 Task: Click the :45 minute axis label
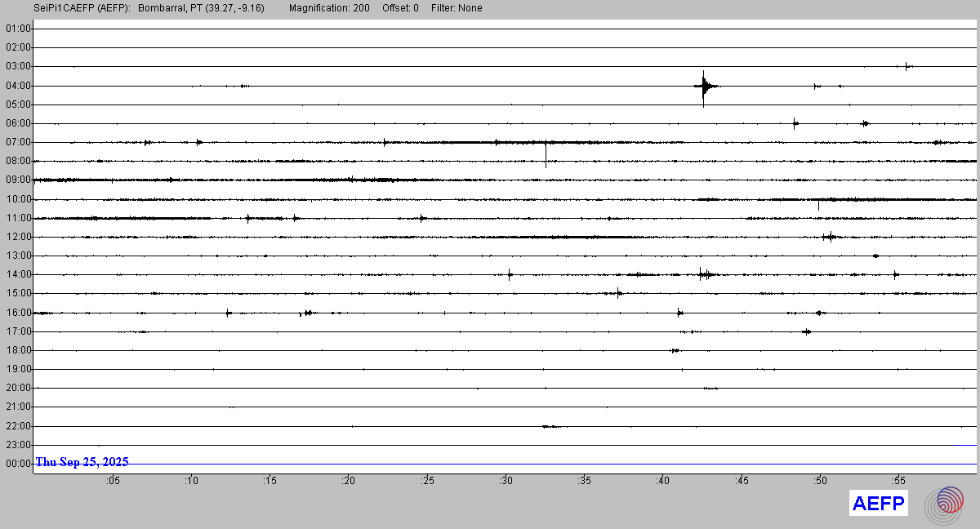742,481
